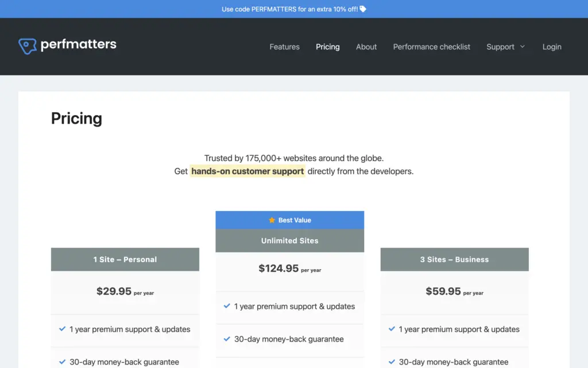Click checkmark beside Personal plan money-back guarantee
Viewport: 588px width, 368px height.
[62, 362]
